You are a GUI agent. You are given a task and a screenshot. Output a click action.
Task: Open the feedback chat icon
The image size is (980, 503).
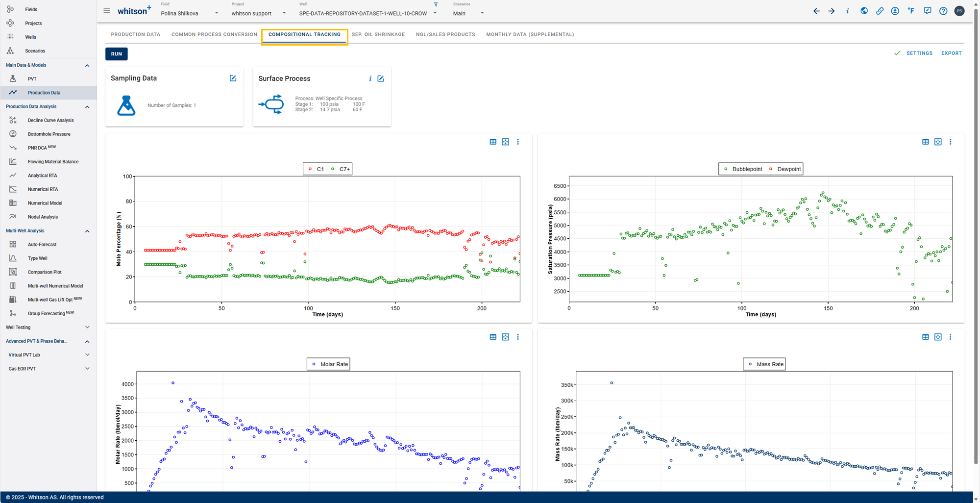[927, 11]
